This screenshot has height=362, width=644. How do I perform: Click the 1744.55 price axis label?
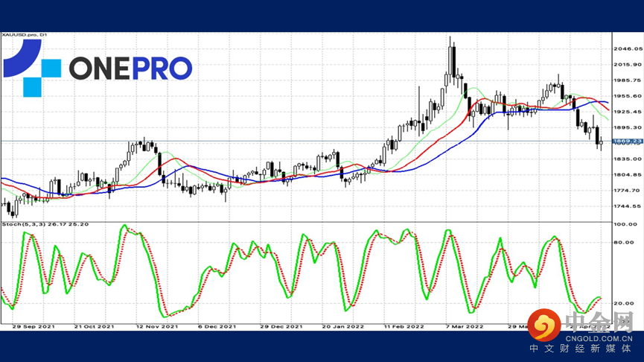point(628,206)
